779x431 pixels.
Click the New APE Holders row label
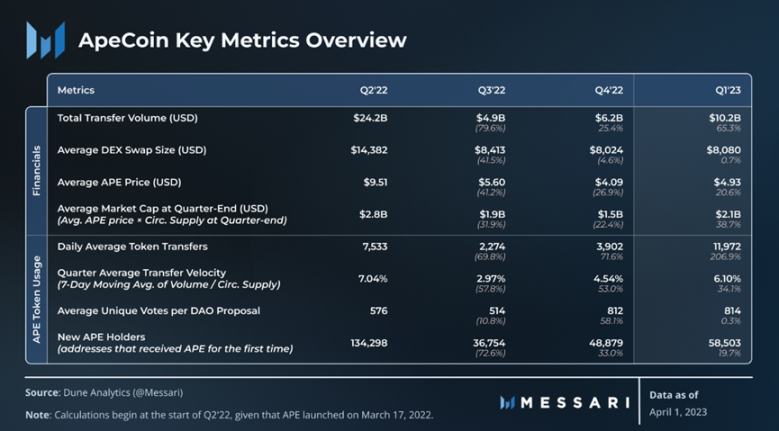tap(175, 343)
